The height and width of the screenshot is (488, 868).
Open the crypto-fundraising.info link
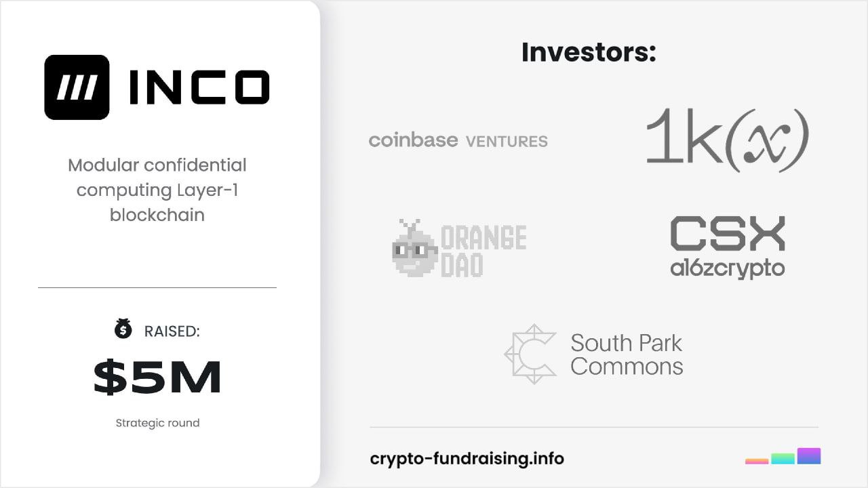467,458
